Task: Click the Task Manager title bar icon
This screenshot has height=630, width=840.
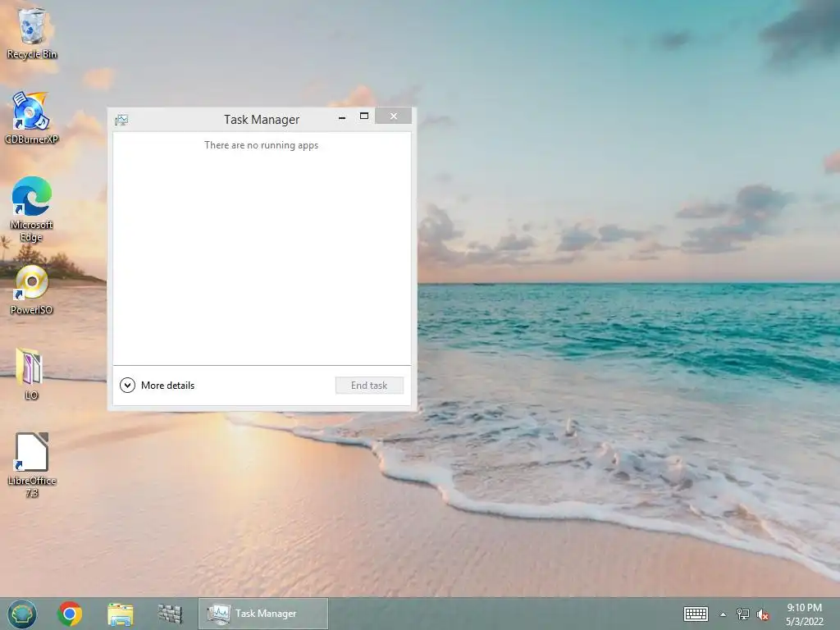Action: point(121,120)
